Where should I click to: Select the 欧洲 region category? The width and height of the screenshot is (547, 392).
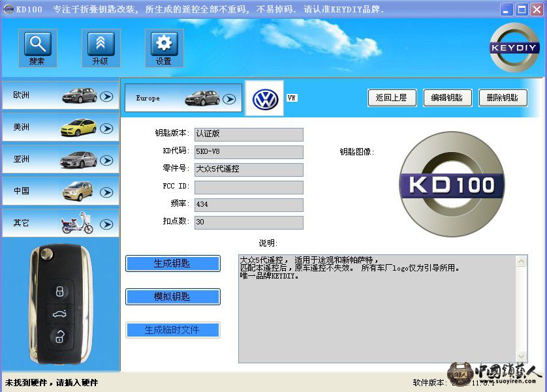point(61,95)
